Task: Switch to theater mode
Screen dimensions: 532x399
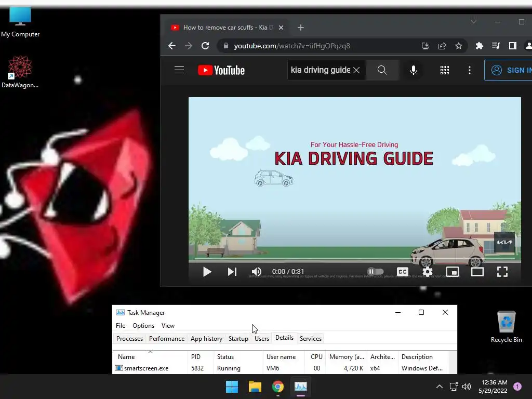Action: point(477,272)
